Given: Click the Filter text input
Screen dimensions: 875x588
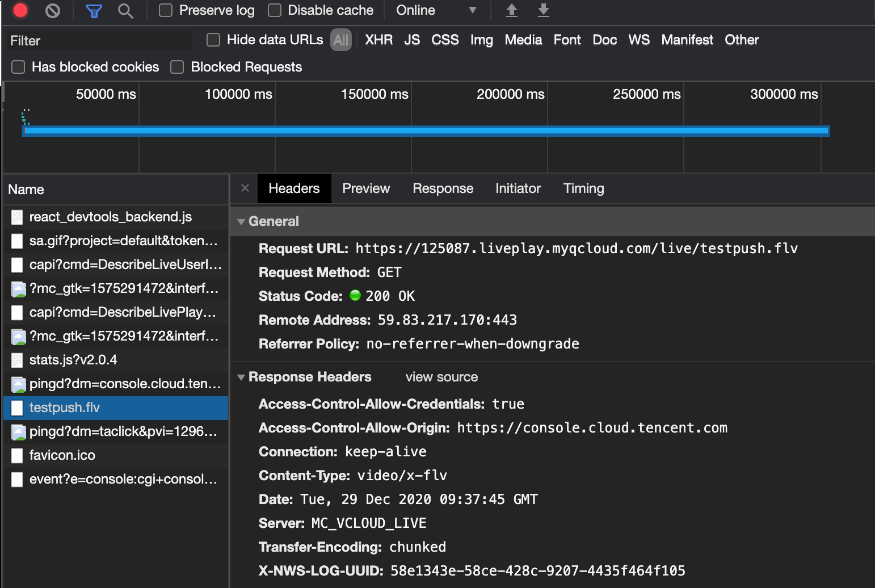Looking at the screenshot, I should pyautogui.click(x=99, y=40).
